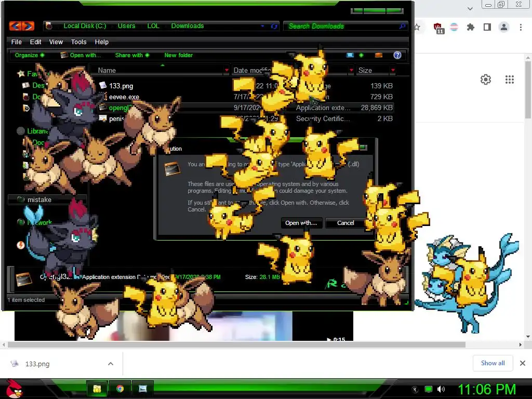The width and height of the screenshot is (532, 399).
Task: Open the View menu
Action: (56, 42)
